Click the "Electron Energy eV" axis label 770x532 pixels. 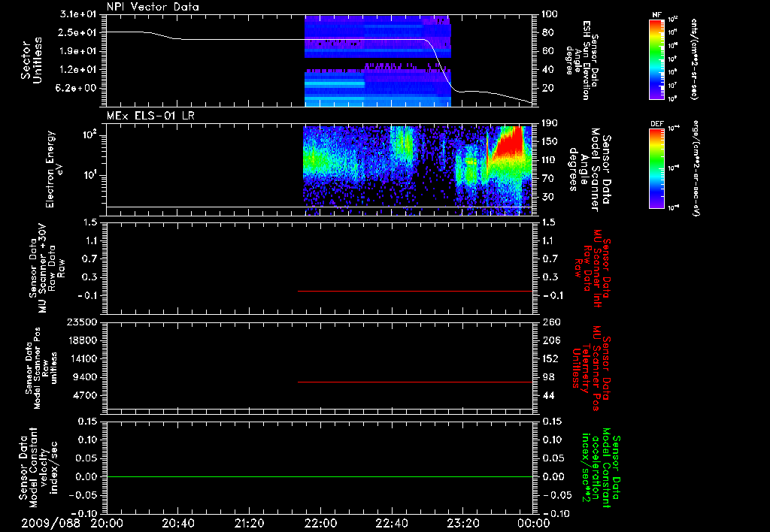pyautogui.click(x=54, y=169)
